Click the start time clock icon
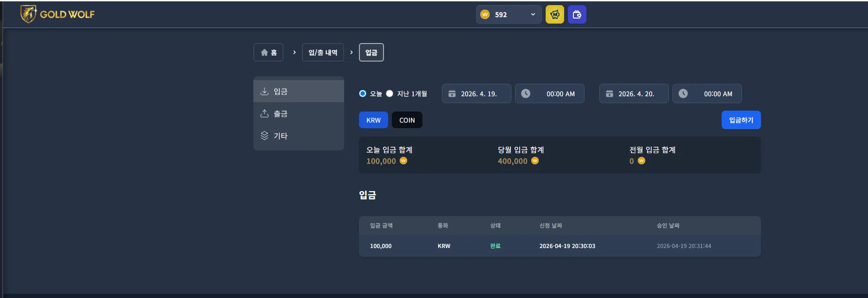868x298 pixels. point(526,93)
